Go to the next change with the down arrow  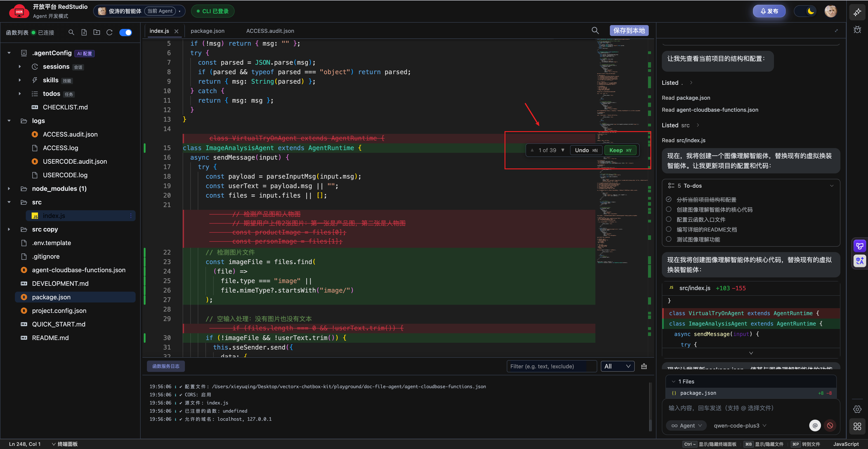[x=563, y=150]
